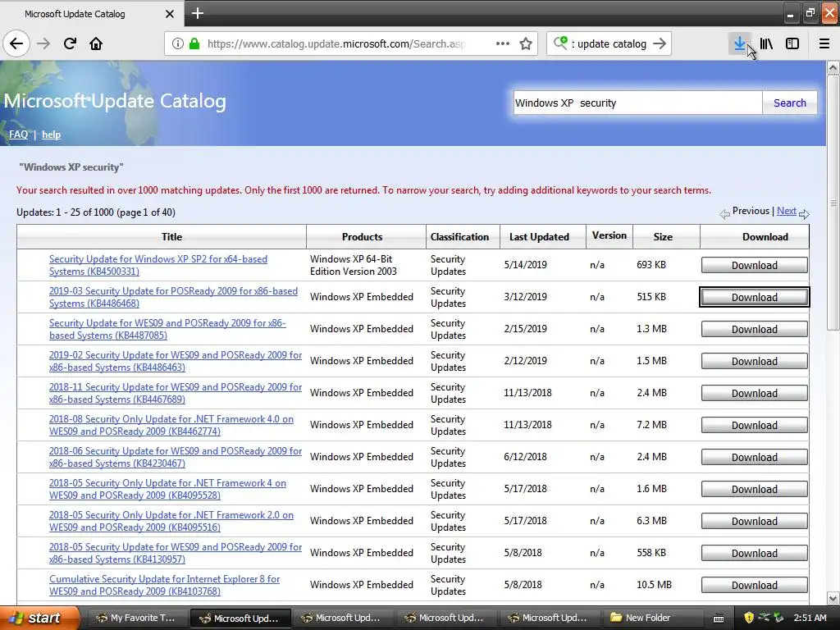Click the Windows Start button

[38, 618]
